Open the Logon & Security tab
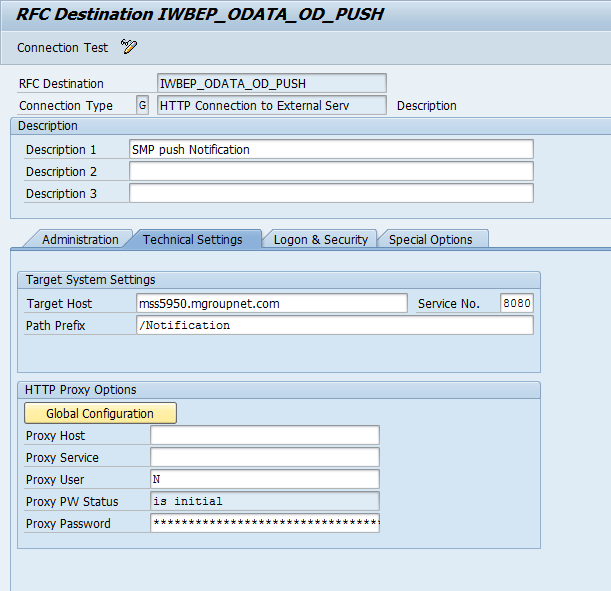Image resolution: width=611 pixels, height=591 pixels. tap(321, 239)
